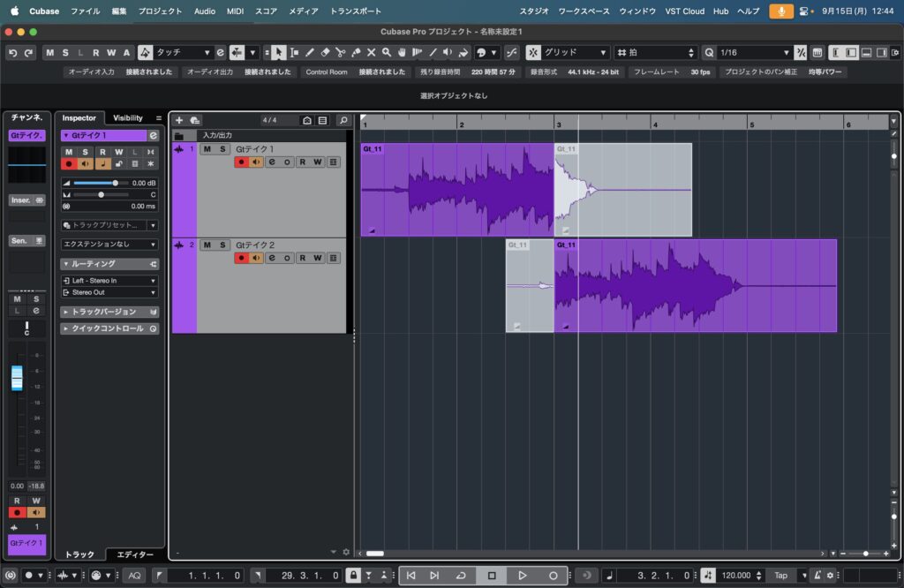Screen dimensions: 904x588
Task: Select the Eraser tool in toolbar
Action: [325, 53]
